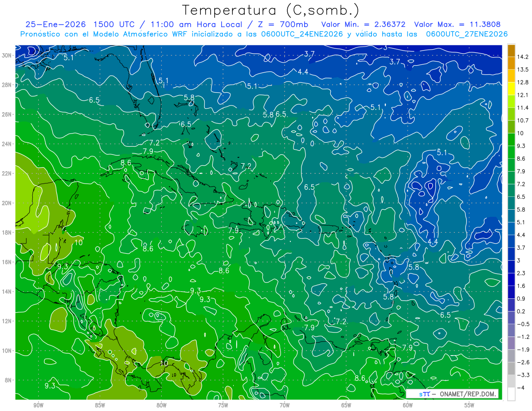Click the latitude axis label "20N"
Image resolution: width=532 pixels, height=411 pixels.
8,203
